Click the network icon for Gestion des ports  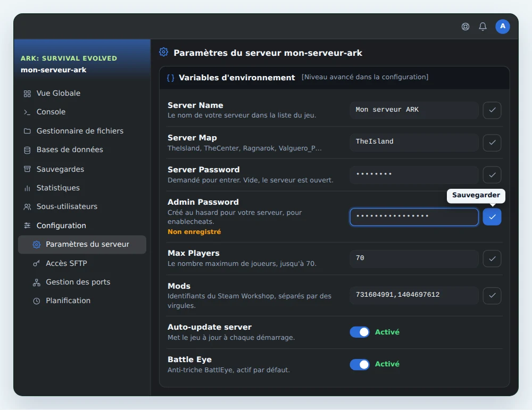coord(37,282)
